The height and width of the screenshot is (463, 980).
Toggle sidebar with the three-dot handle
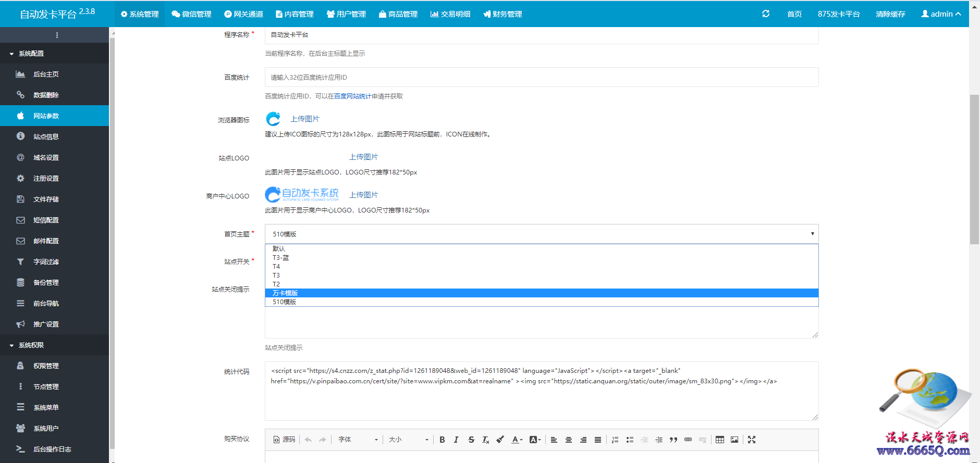57,35
